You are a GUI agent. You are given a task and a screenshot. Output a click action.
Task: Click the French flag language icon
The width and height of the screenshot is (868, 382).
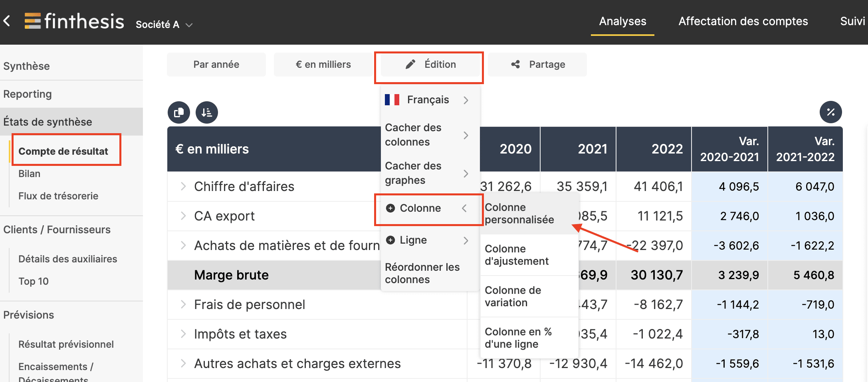tap(393, 100)
